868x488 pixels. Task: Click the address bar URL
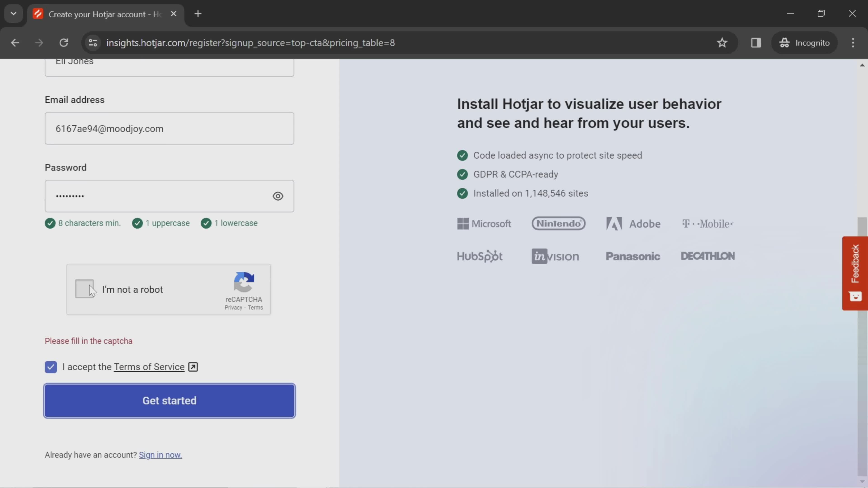[250, 43]
